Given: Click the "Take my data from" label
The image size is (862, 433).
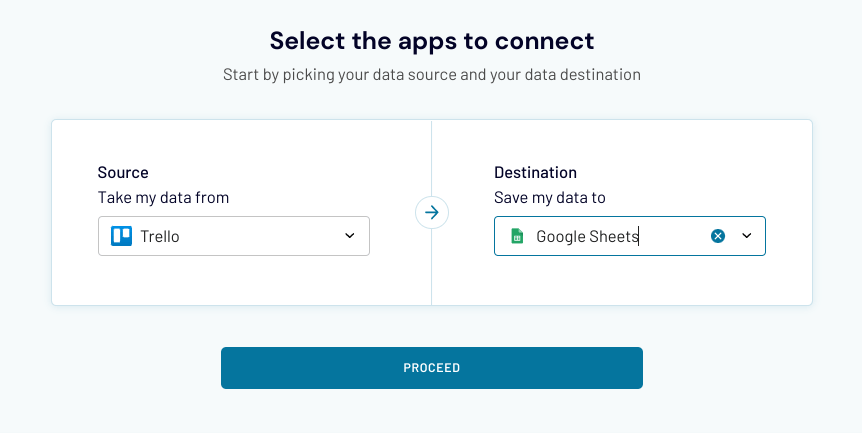Looking at the screenshot, I should point(163,197).
